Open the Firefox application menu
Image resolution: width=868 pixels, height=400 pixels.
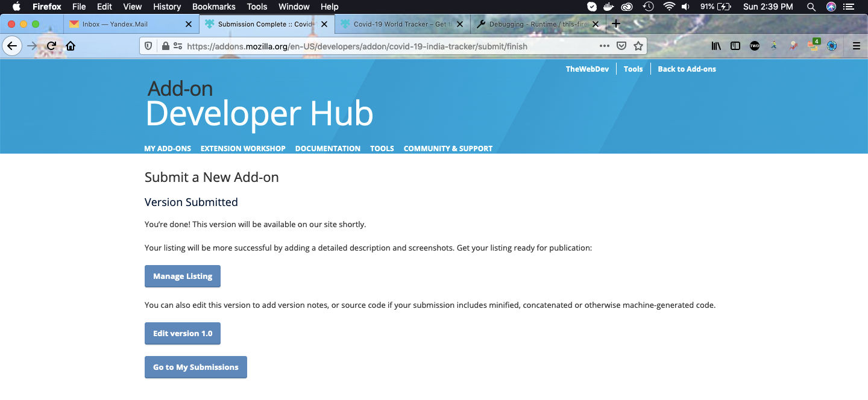click(x=47, y=7)
